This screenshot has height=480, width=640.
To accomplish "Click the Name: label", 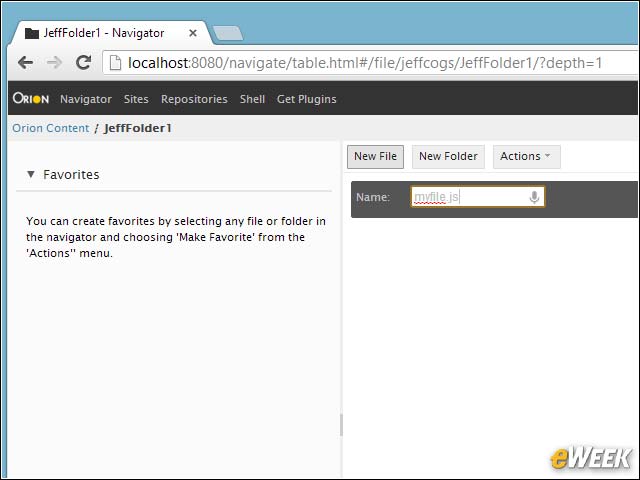I will pos(373,197).
